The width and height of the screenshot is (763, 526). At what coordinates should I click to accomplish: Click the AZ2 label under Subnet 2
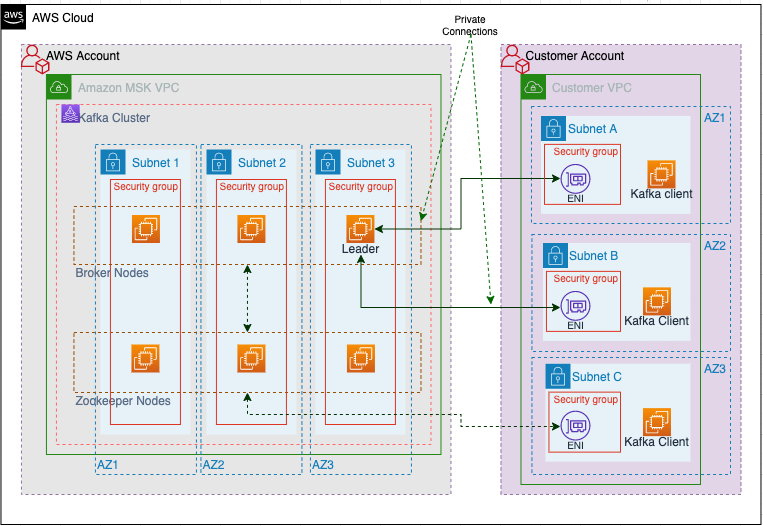[x=214, y=465]
